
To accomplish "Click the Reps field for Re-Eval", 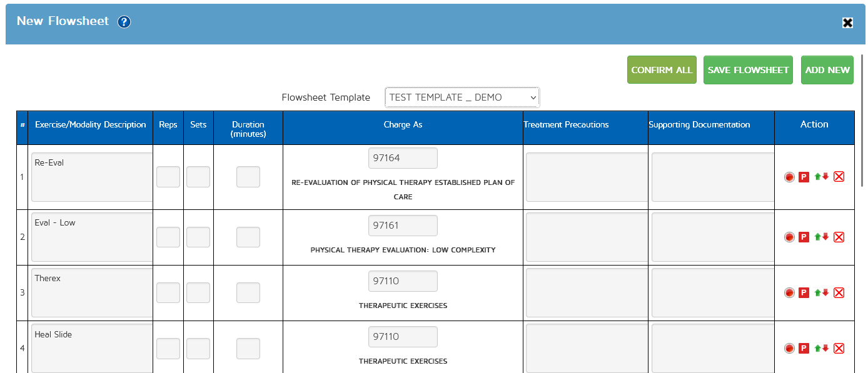I will 168,177.
